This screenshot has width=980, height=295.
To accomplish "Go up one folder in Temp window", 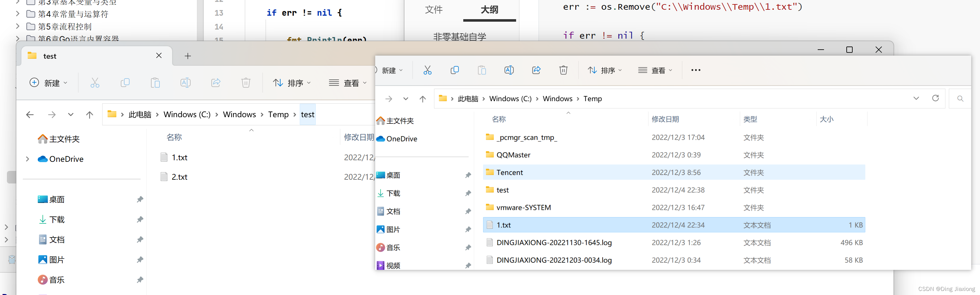I will (x=423, y=99).
